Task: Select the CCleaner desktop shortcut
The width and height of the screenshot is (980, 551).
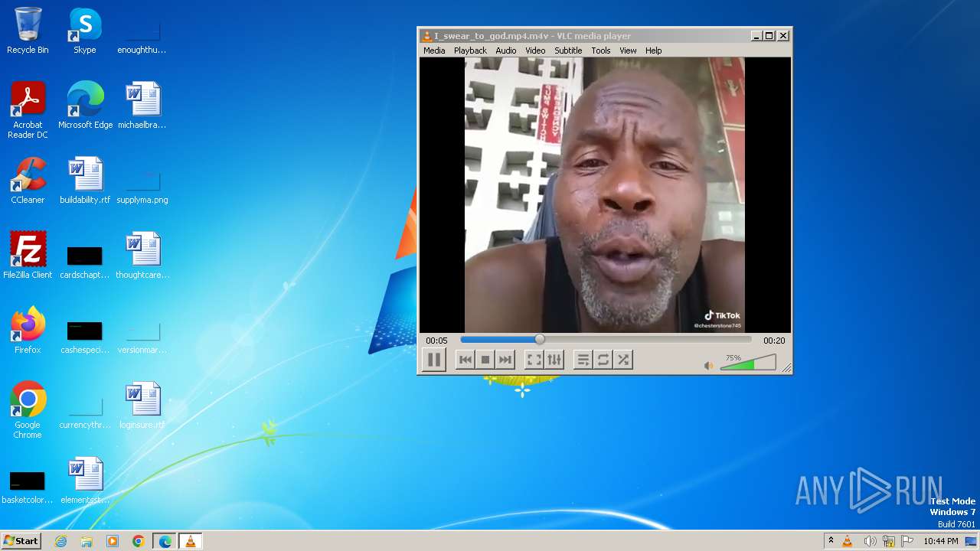Action: pyautogui.click(x=28, y=181)
